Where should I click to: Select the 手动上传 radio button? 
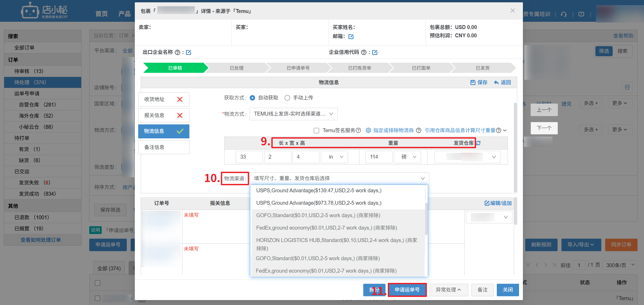(x=287, y=98)
